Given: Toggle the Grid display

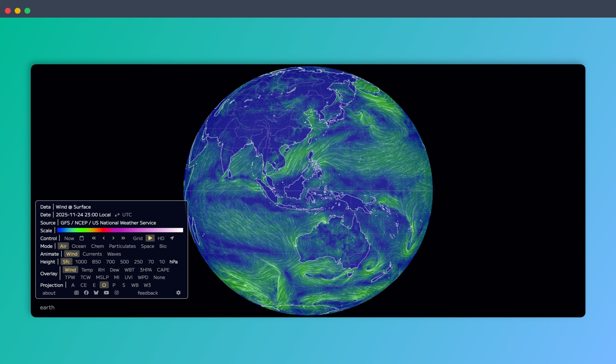Looking at the screenshot, I should (x=138, y=238).
